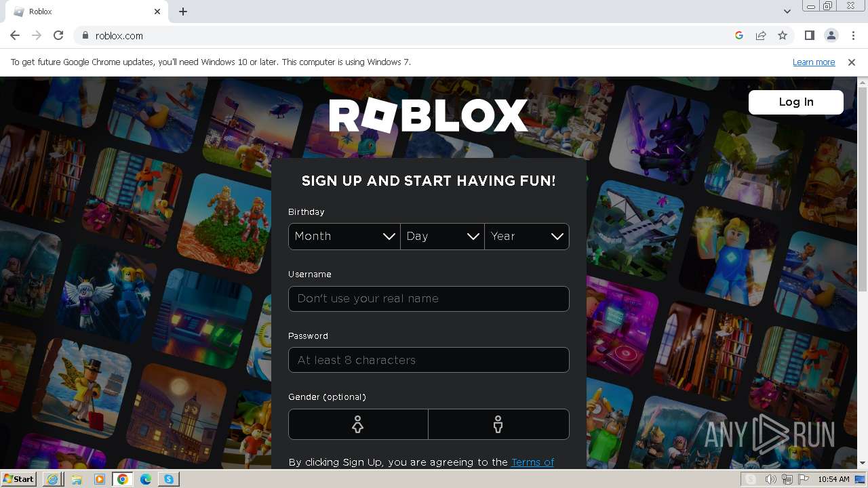Image resolution: width=868 pixels, height=488 pixels.
Task: Bookmark this tab with star icon
Action: point(783,35)
